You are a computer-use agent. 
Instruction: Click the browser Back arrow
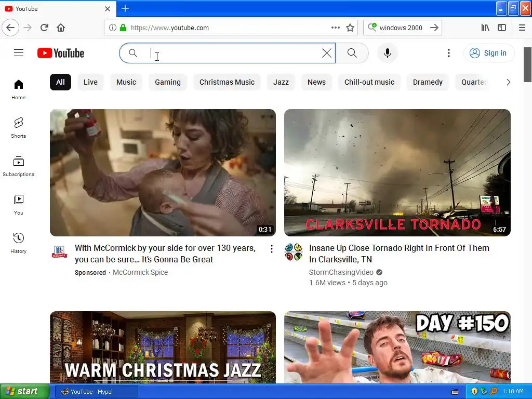click(10, 28)
